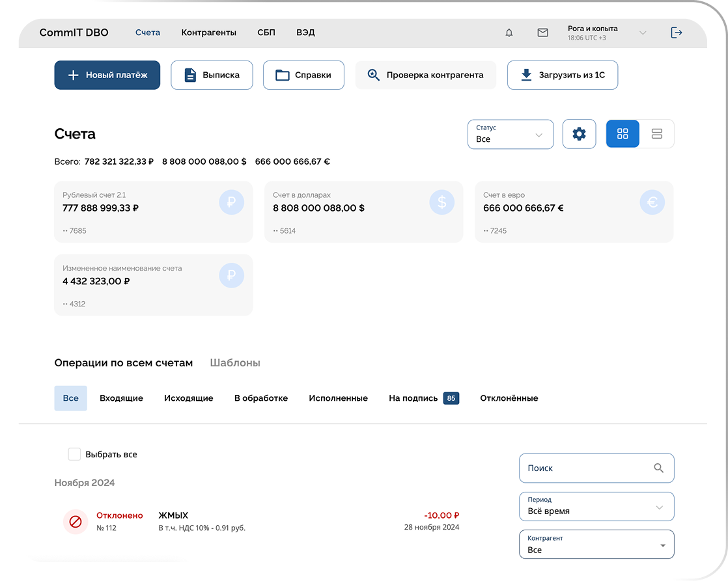Viewport: 728px width, 581px height.
Task: Open the Контрагент filter dropdown
Action: [596, 545]
